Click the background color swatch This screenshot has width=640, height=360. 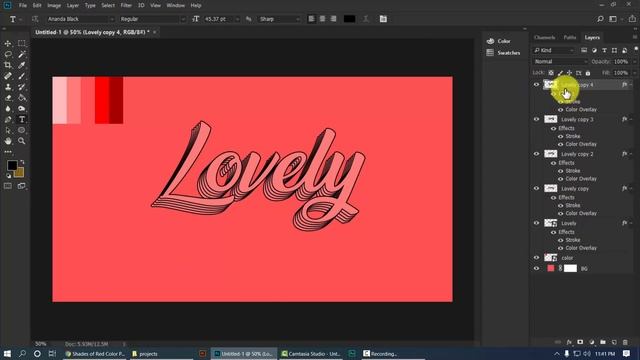coord(20,173)
